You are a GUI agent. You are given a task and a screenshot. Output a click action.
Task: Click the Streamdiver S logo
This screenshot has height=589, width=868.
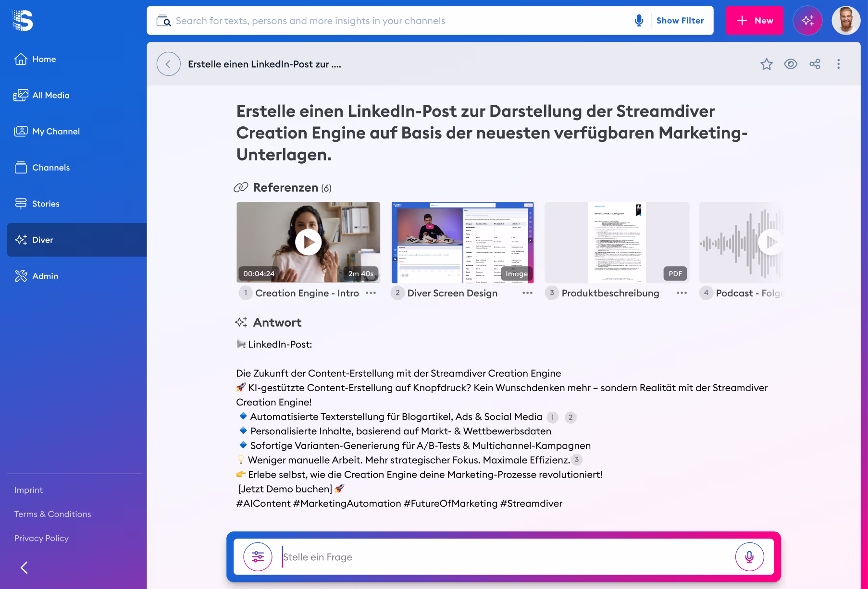point(23,20)
